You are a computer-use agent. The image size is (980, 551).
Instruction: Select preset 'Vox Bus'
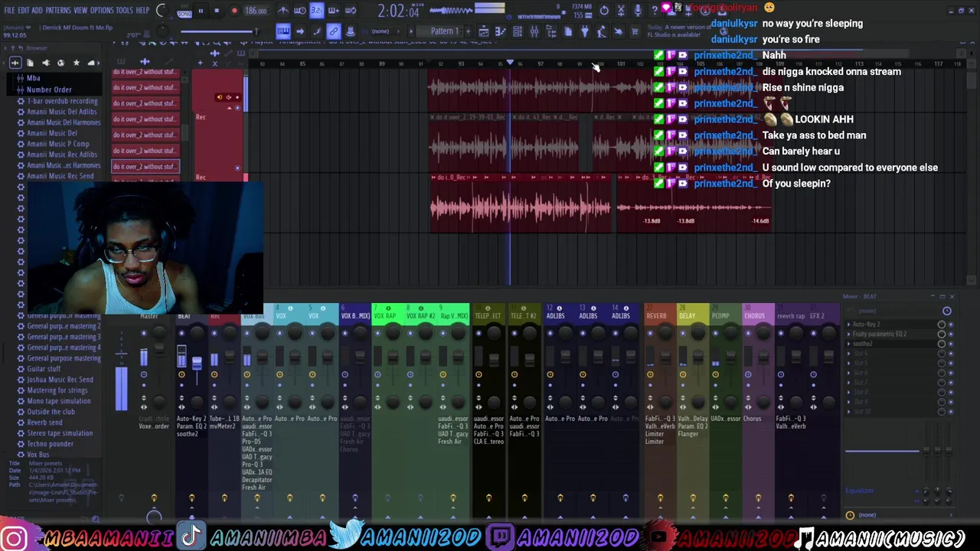coord(38,455)
